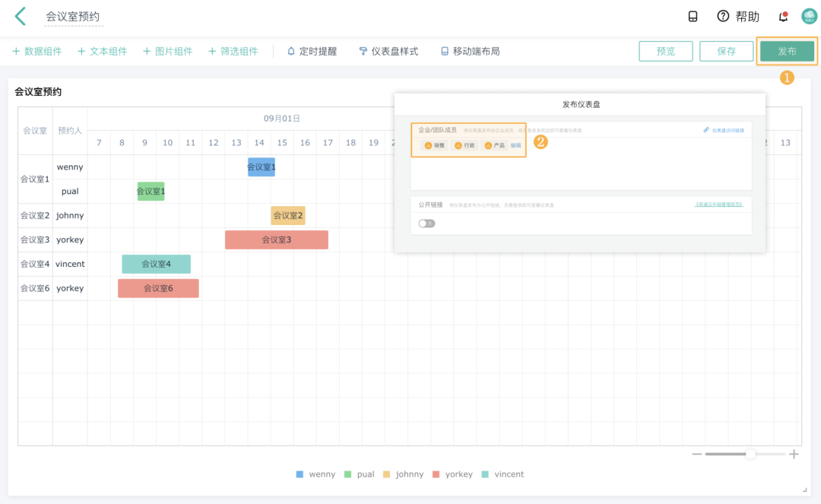Click the mobile device icon in top bar

tap(693, 16)
